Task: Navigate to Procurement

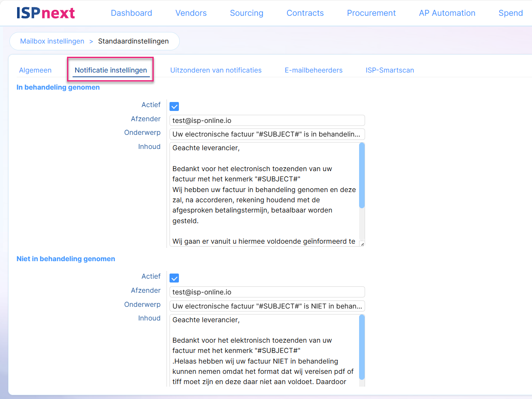Action: [x=371, y=13]
